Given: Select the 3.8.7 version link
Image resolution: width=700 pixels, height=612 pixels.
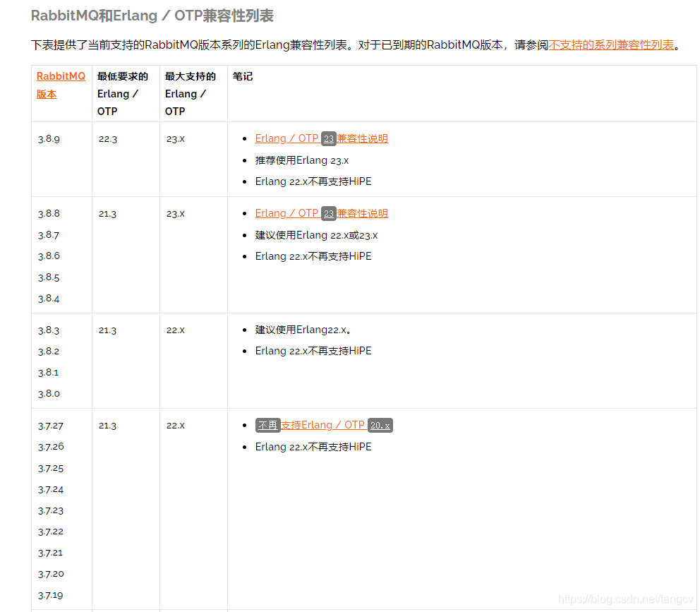Looking at the screenshot, I should coord(47,234).
